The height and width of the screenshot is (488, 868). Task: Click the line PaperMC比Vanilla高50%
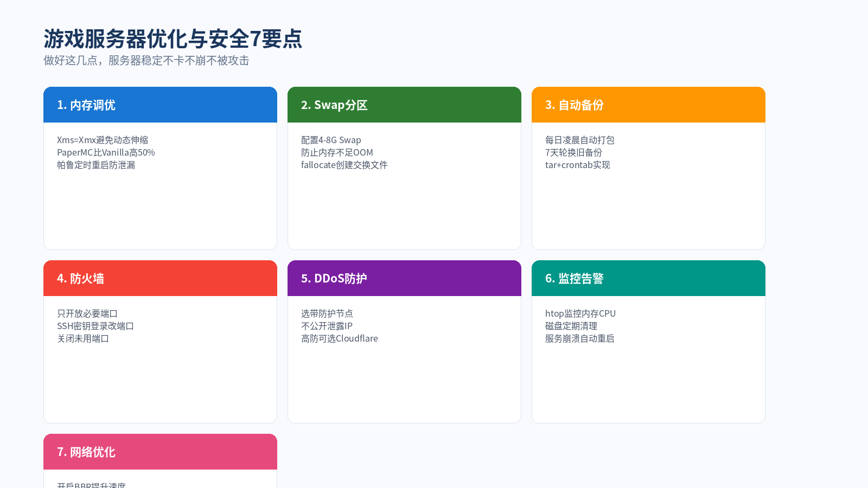click(106, 152)
